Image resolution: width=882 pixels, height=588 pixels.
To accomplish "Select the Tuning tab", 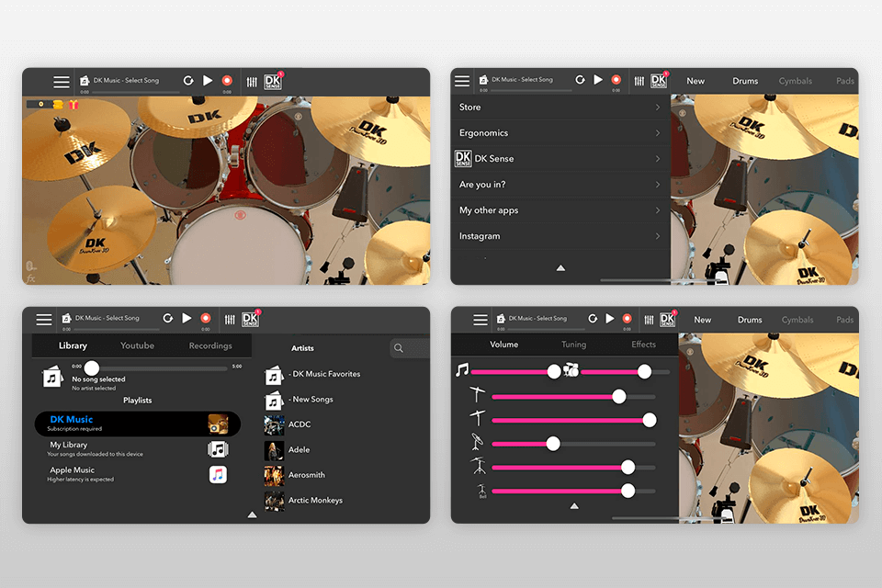I will [573, 345].
